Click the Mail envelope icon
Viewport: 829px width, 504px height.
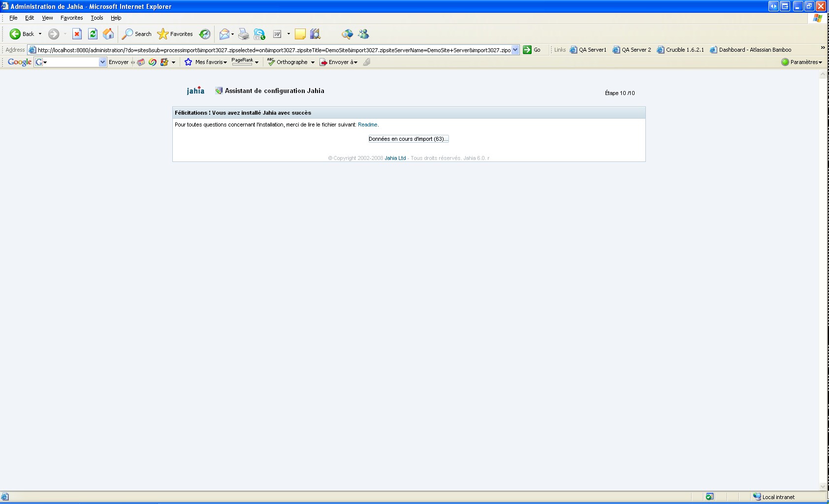[x=224, y=34]
